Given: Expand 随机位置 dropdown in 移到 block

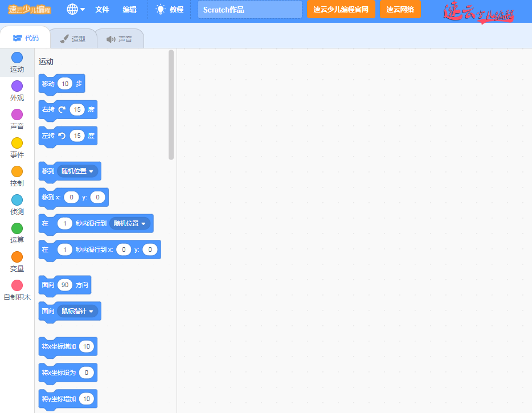Looking at the screenshot, I should click(78, 171).
